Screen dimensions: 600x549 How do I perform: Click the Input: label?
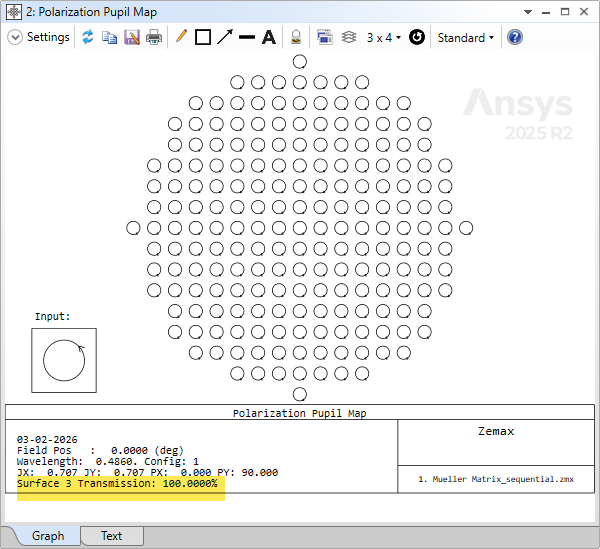[x=52, y=316]
